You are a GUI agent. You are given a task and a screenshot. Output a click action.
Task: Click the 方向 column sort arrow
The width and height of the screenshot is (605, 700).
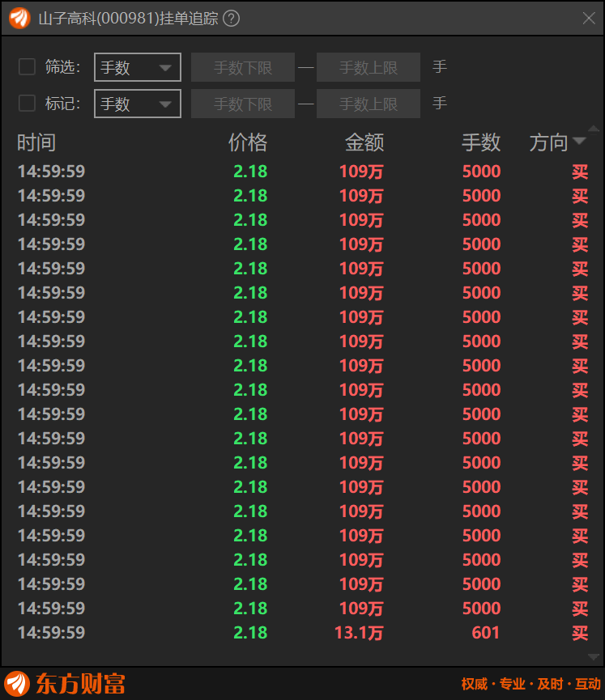point(579,142)
